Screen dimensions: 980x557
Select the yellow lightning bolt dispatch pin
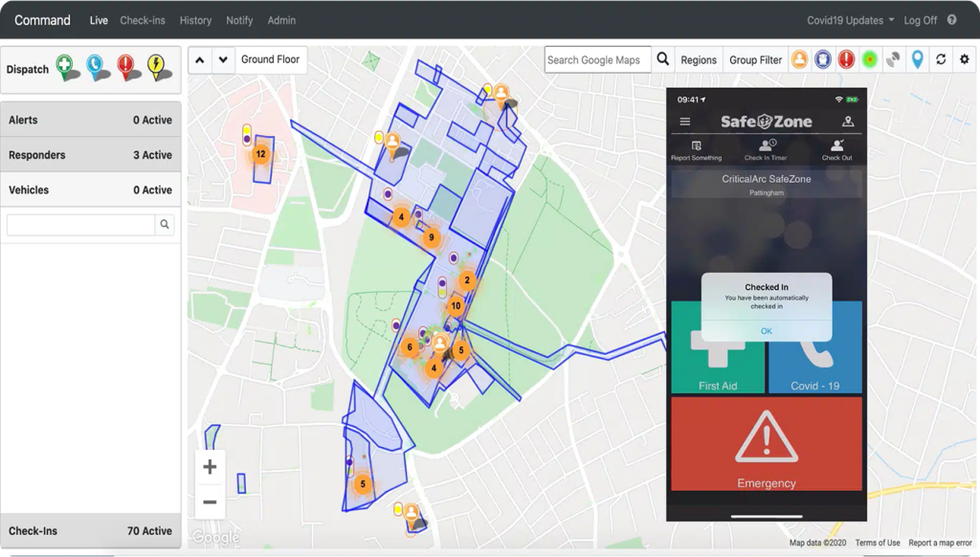point(156,67)
